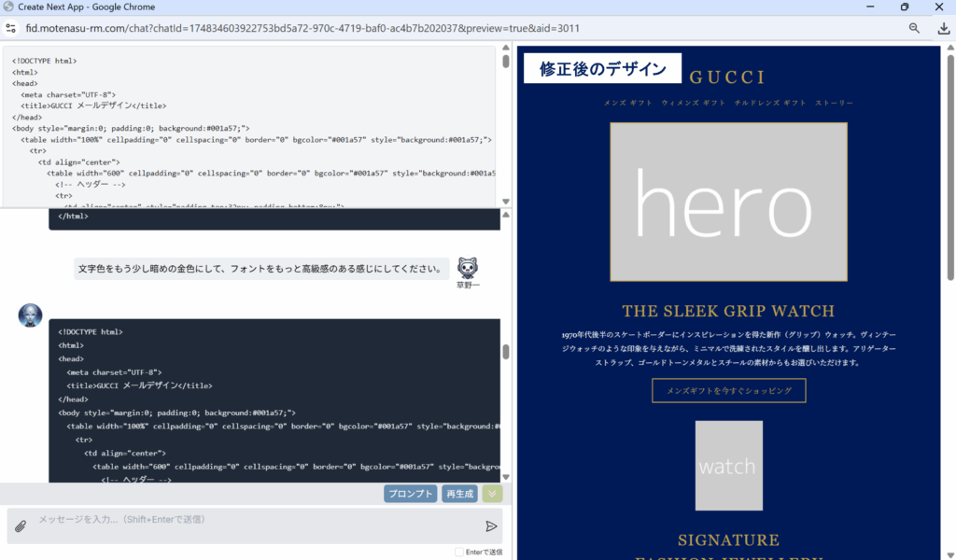Click the chat code block scrollbar thumb
This screenshot has height=560, width=956.
pyautogui.click(x=505, y=352)
